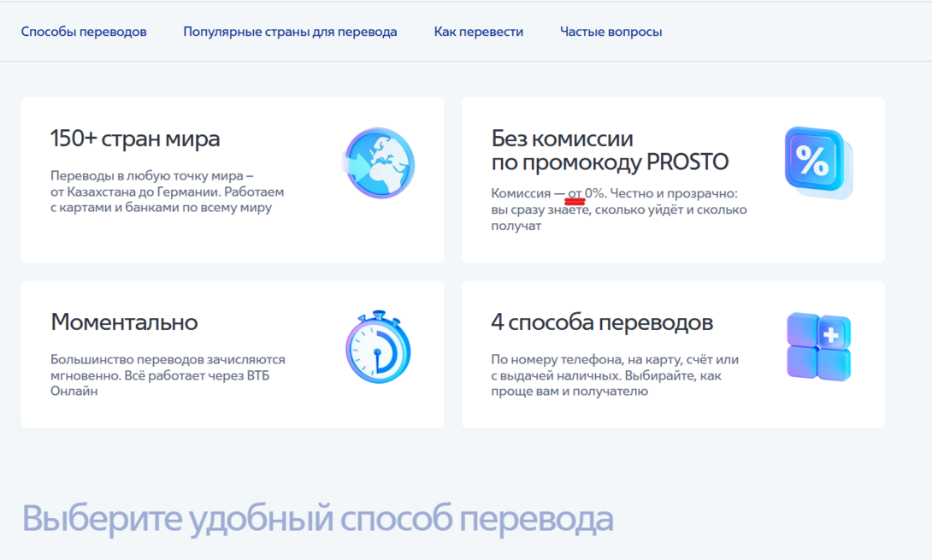Click the stopwatch icon in Моментально card
This screenshot has width=932, height=560.
[x=378, y=347]
